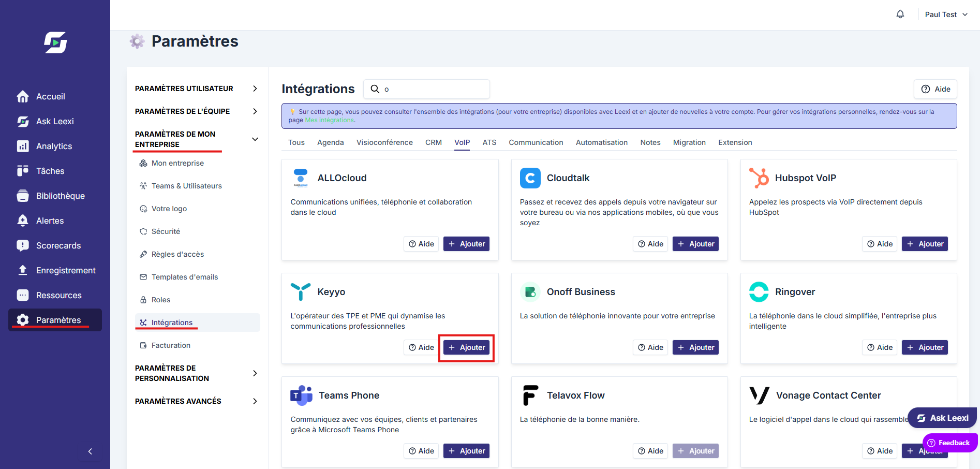This screenshot has height=469, width=980.
Task: Open the Mes intégrations link
Action: 330,120
